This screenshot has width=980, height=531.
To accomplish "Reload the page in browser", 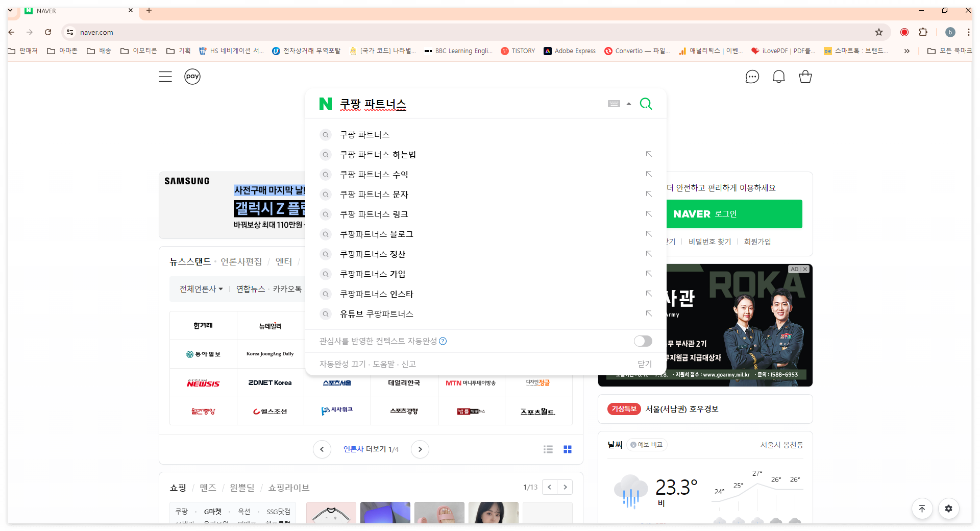I will [48, 32].
